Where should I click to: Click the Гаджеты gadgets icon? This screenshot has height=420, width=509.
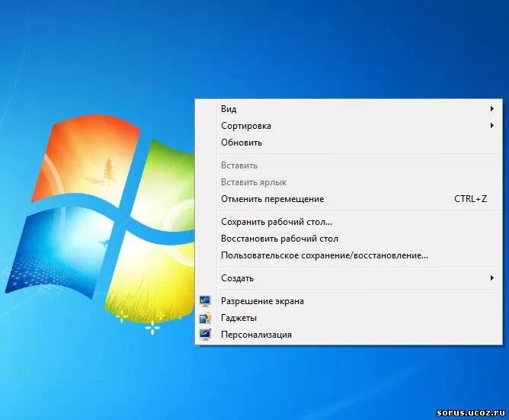205,318
